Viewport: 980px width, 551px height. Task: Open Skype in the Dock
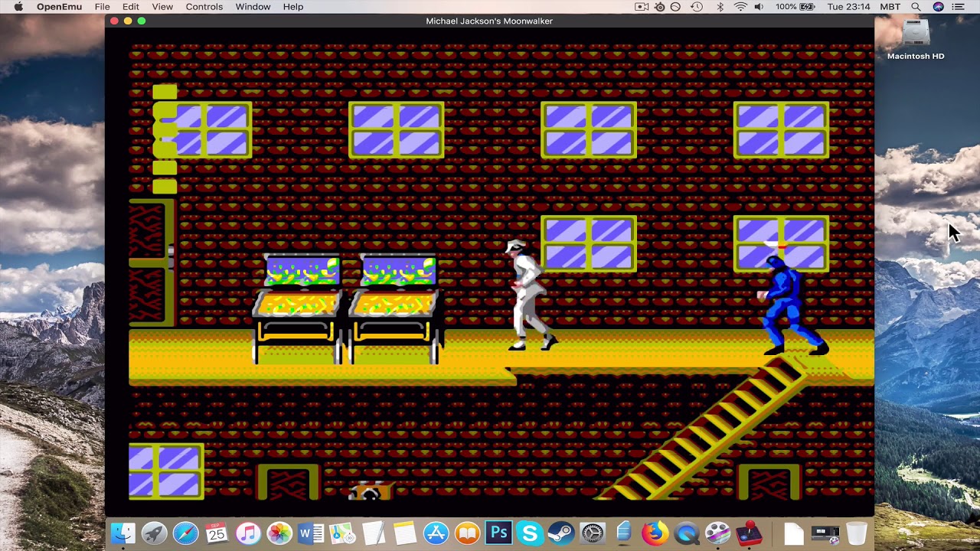click(x=530, y=533)
